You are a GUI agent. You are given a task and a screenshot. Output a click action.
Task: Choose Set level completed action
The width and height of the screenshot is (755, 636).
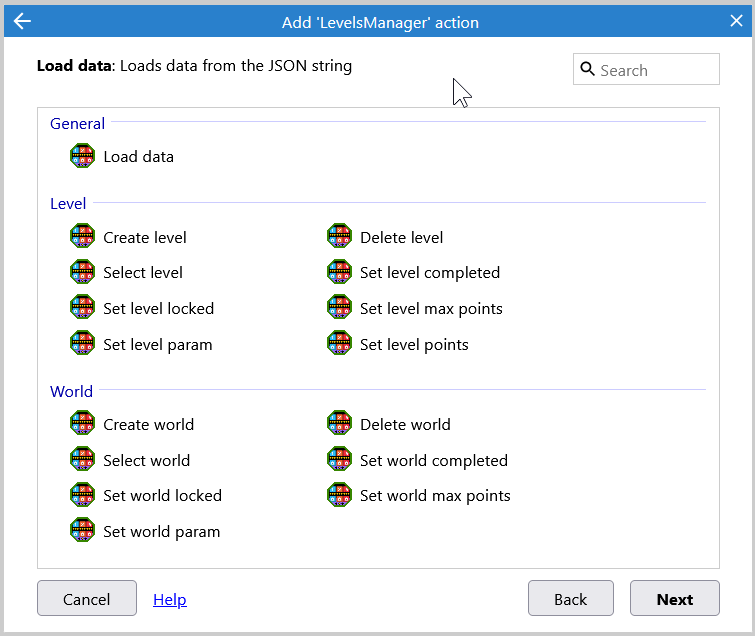429,272
